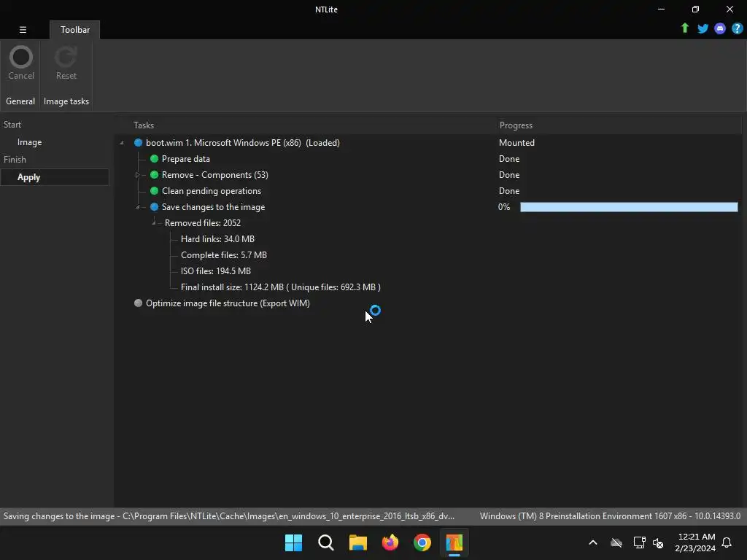
Task: Open the hamburger menu
Action: pyautogui.click(x=23, y=29)
